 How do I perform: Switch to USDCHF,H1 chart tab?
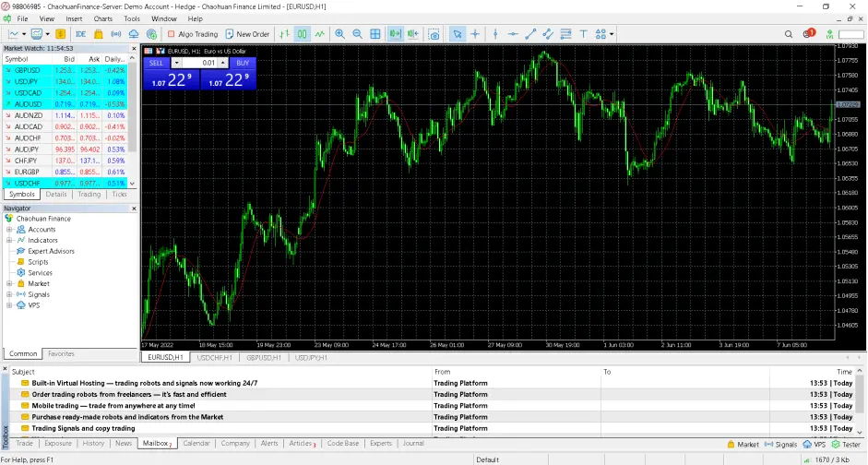click(214, 358)
